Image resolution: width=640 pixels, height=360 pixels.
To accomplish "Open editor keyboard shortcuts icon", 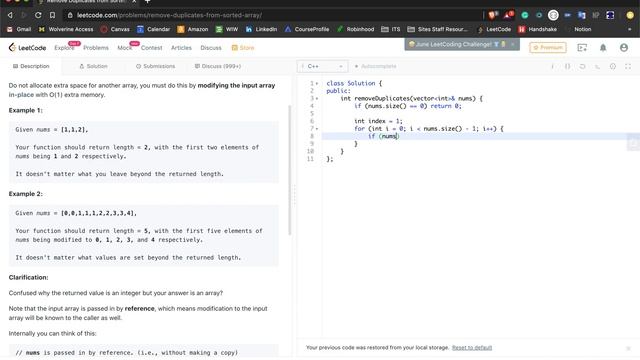I will tap(598, 66).
